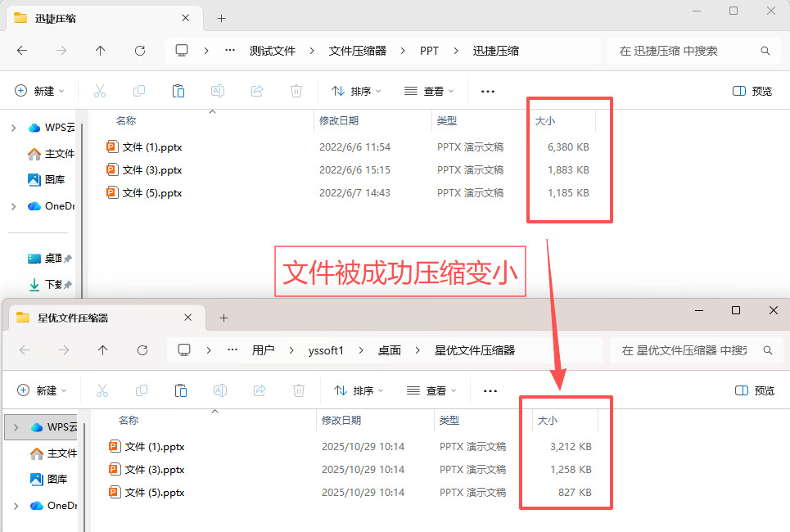Viewport: 790px width, 532px height.
Task: Click search magnifier in 迅捷压缩 search box
Action: coord(765,51)
